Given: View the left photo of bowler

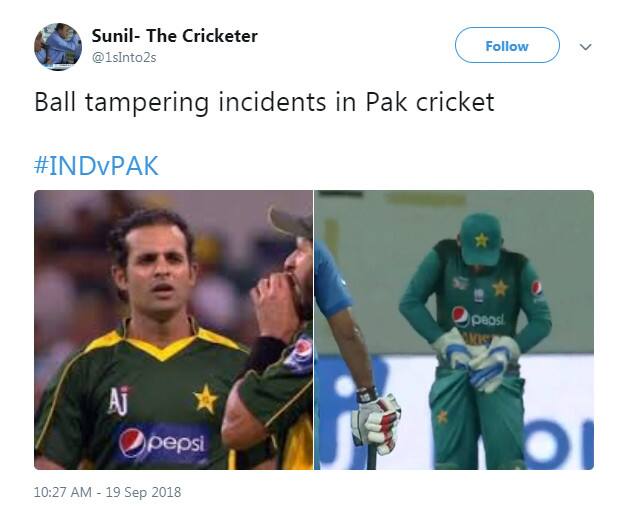Looking at the screenshot, I should 174,330.
